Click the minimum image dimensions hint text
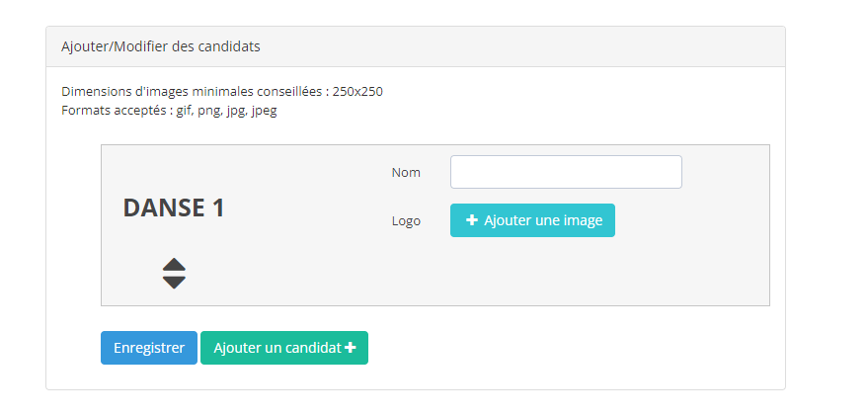This screenshot has width=868, height=415. pyautogui.click(x=222, y=92)
